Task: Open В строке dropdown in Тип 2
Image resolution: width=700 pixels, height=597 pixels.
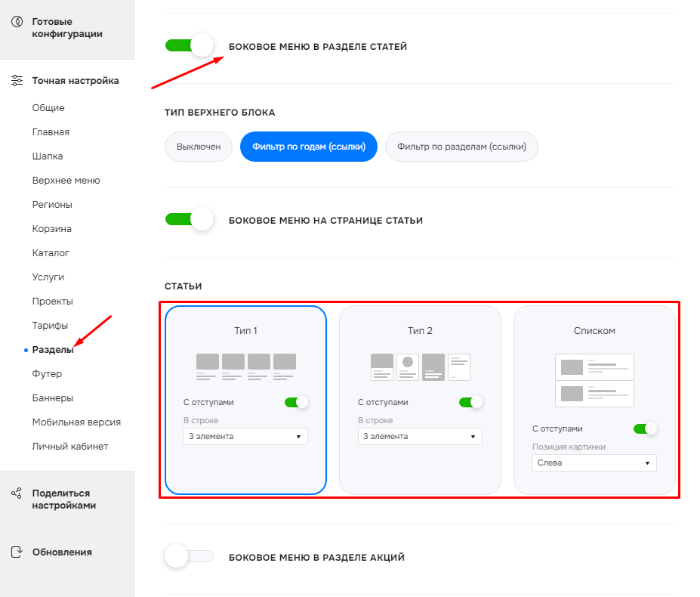Action: [420, 436]
